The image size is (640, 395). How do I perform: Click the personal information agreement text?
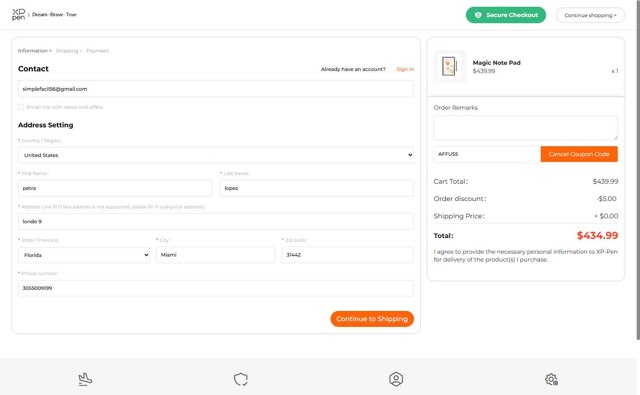coord(526,255)
